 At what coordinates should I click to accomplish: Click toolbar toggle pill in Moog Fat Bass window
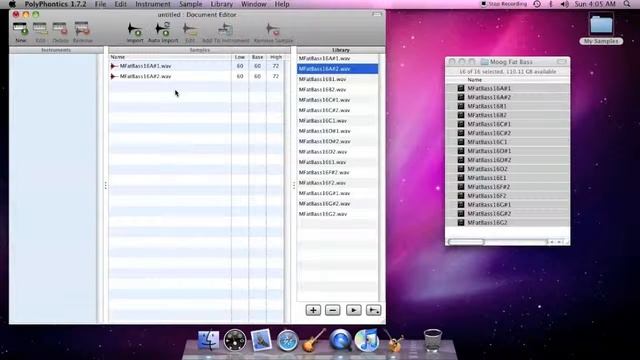point(562,62)
